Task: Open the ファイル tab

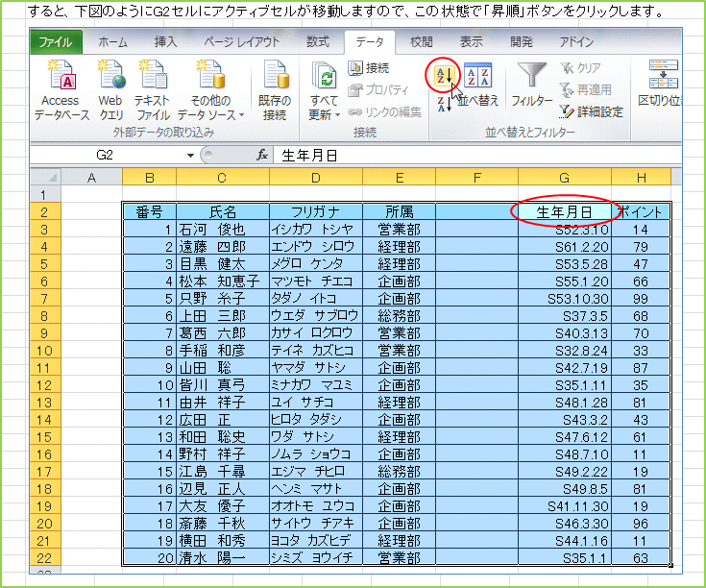Action: pos(56,41)
